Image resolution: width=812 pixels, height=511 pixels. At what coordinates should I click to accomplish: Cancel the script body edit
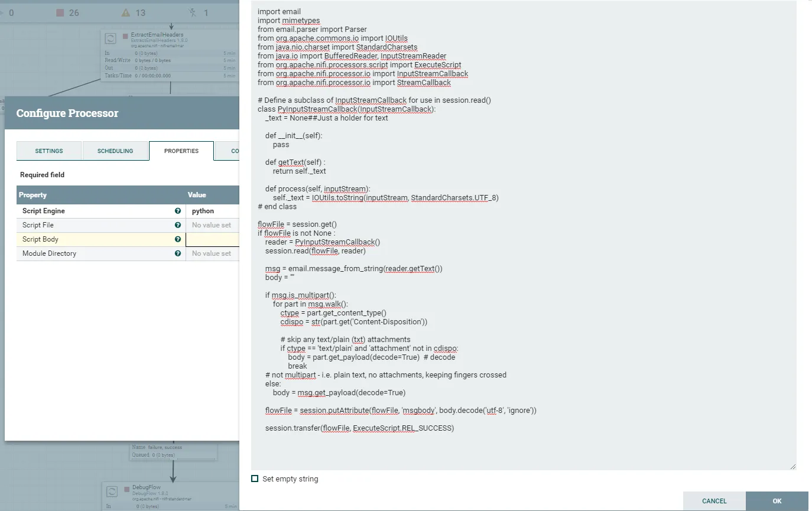[714, 501]
